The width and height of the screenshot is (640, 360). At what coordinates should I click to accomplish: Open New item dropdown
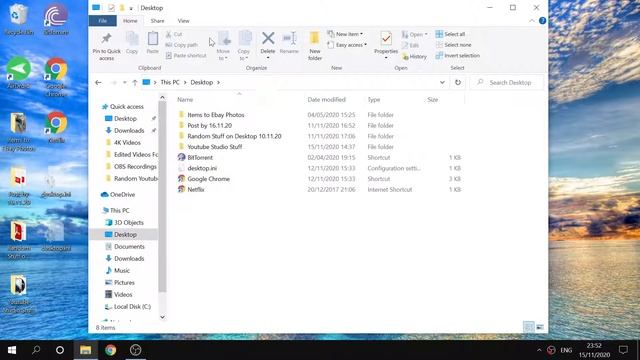pos(345,34)
